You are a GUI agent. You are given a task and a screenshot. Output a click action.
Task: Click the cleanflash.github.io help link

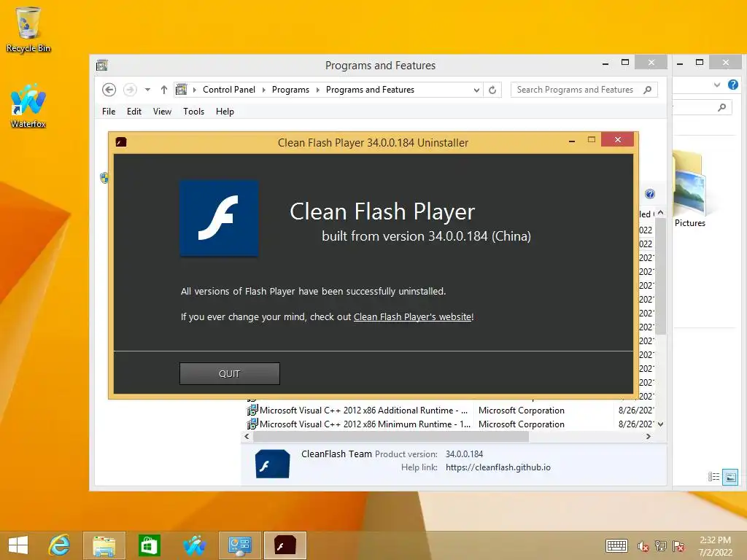498,467
